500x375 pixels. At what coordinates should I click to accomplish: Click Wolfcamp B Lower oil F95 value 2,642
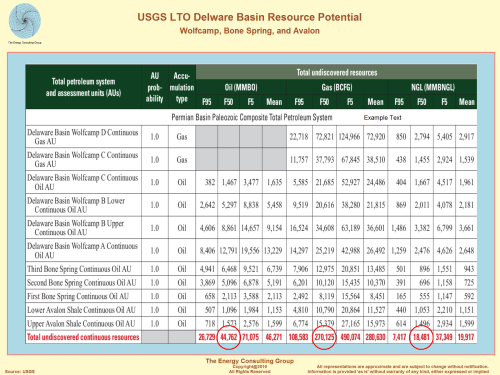pos(207,205)
